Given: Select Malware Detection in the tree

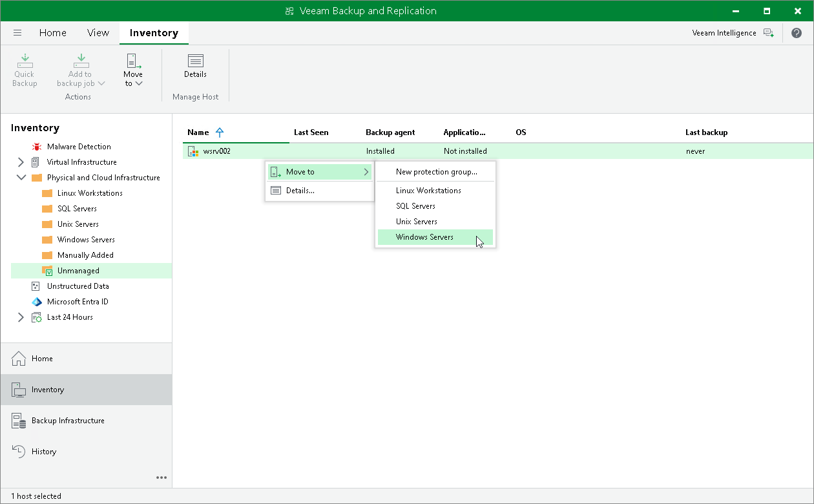Looking at the screenshot, I should point(79,147).
